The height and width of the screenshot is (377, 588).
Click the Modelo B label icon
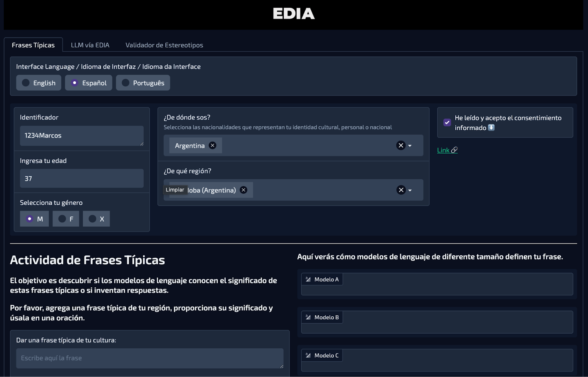tap(308, 317)
